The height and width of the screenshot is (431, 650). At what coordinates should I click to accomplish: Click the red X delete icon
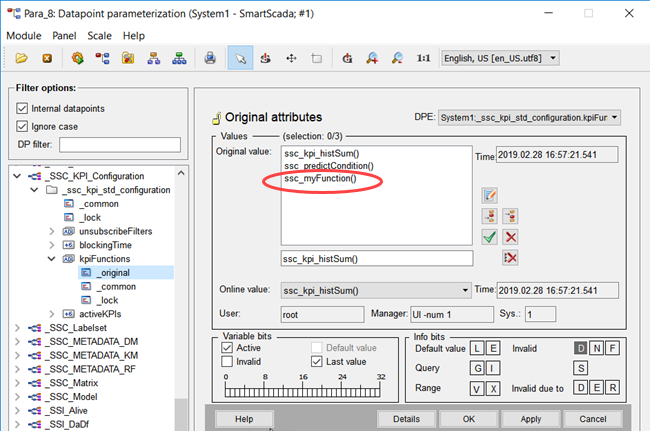510,237
